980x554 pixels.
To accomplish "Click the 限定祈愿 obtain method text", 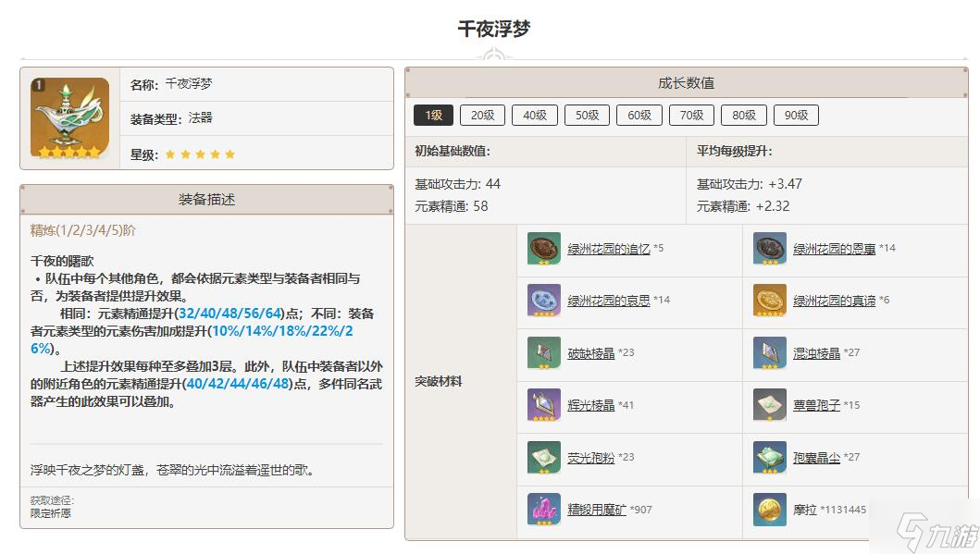I will coord(51,512).
